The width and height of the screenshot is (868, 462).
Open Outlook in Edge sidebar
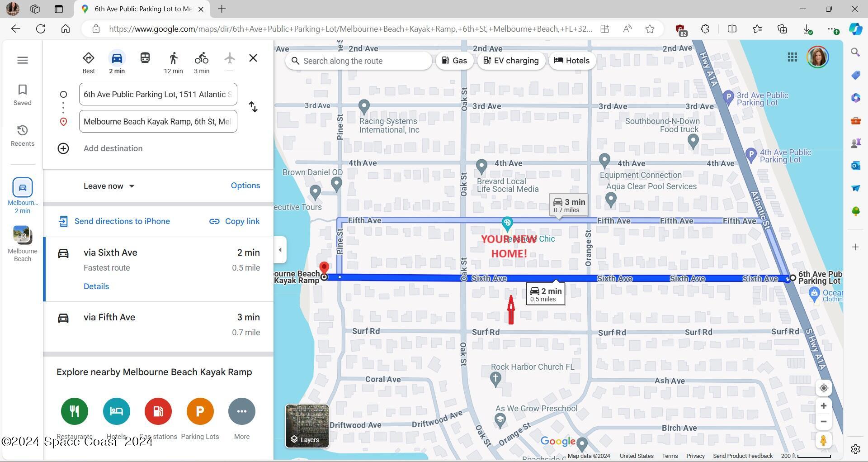click(x=855, y=166)
